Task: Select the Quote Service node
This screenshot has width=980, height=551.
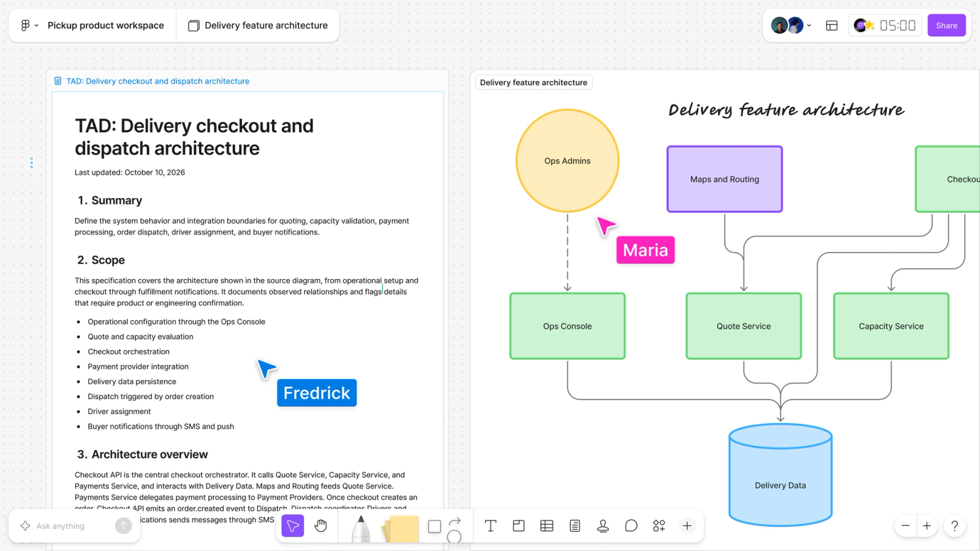Action: click(744, 326)
